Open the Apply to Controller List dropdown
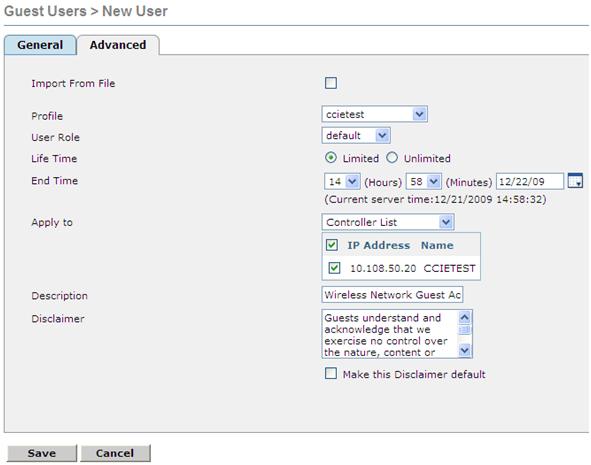591x465 pixels. click(x=388, y=222)
